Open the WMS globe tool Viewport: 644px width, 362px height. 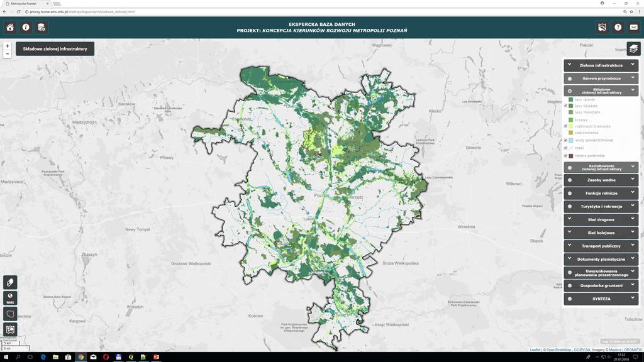pyautogui.click(x=10, y=298)
